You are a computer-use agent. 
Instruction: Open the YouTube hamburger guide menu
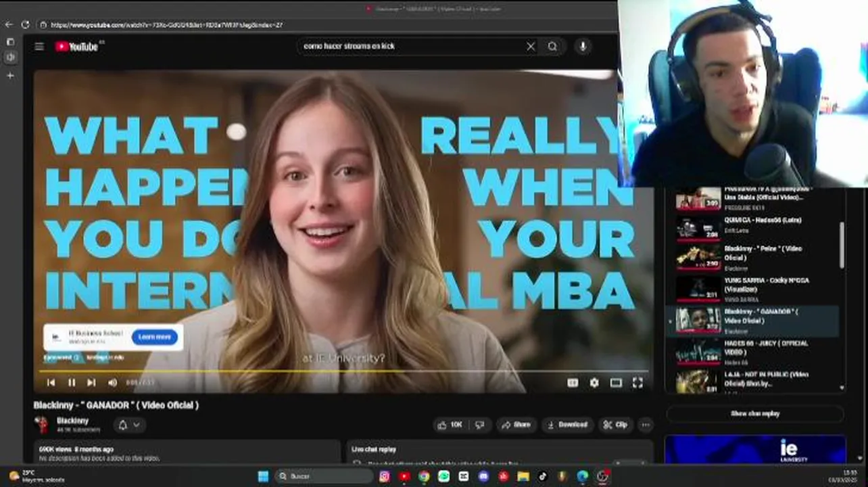coord(39,46)
